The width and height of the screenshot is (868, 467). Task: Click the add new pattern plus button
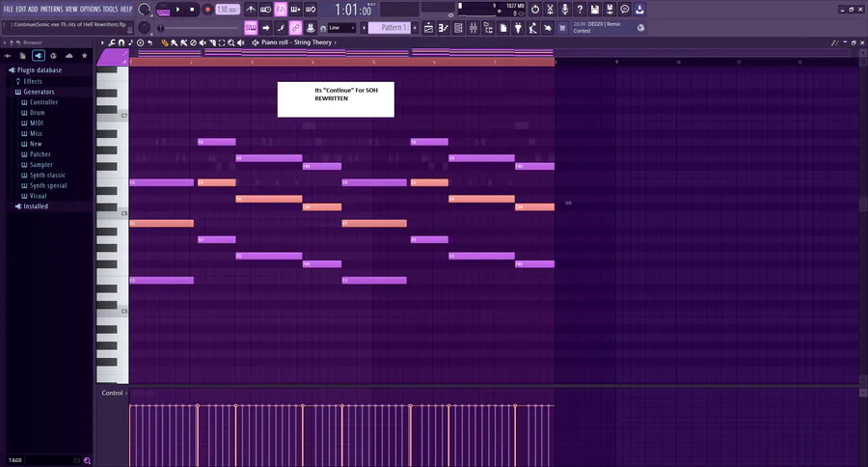click(x=415, y=28)
